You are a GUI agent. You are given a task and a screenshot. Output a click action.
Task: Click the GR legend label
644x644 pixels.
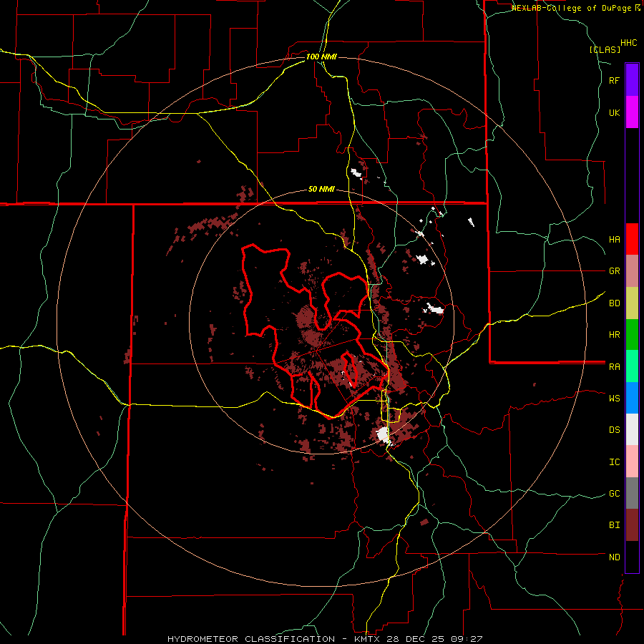click(614, 271)
